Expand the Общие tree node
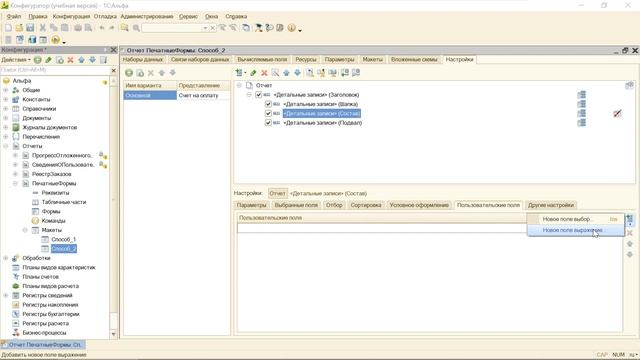 6,90
